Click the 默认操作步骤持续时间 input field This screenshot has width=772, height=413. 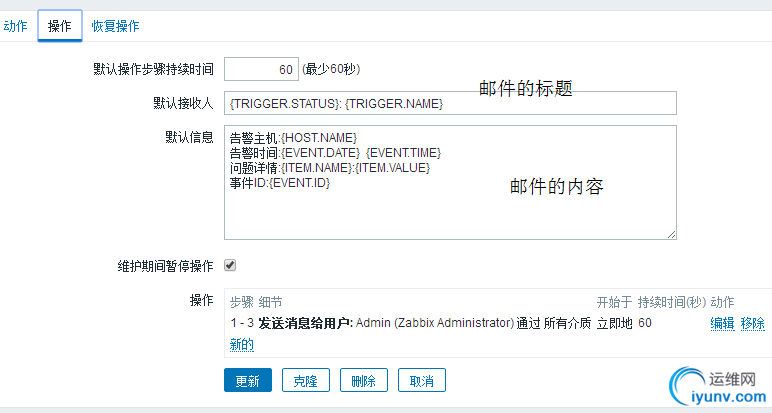[x=261, y=69]
